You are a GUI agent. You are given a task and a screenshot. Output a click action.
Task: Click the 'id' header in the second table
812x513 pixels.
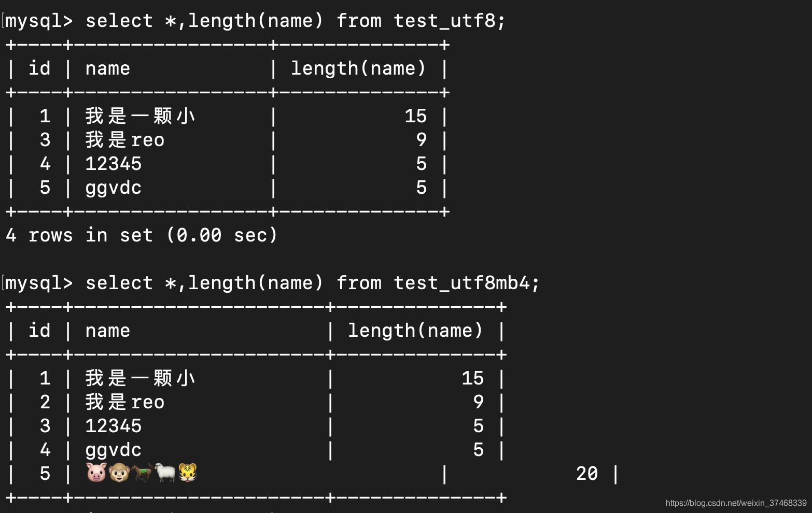[x=39, y=330]
